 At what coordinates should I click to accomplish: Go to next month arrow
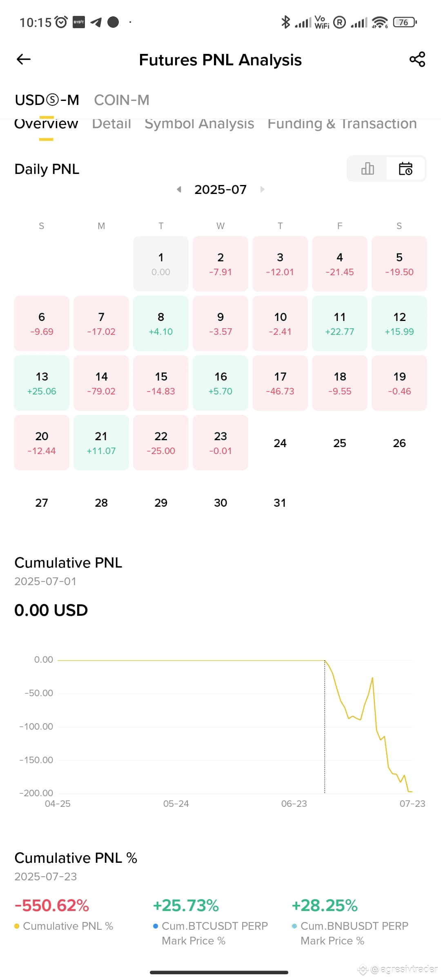[262, 189]
